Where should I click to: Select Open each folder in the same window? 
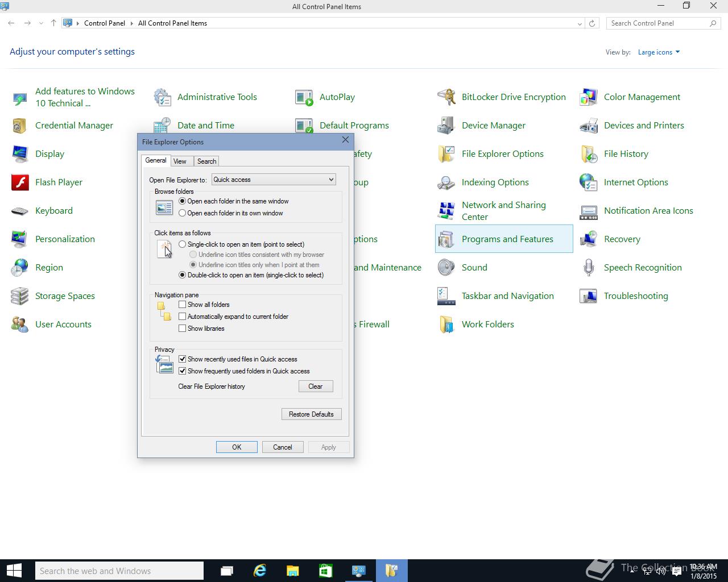click(182, 201)
